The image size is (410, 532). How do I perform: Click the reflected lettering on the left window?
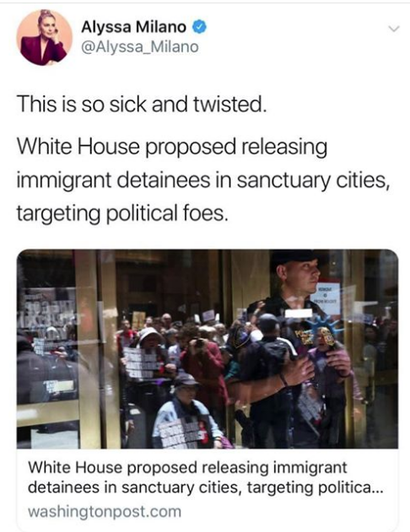[x=47, y=314]
